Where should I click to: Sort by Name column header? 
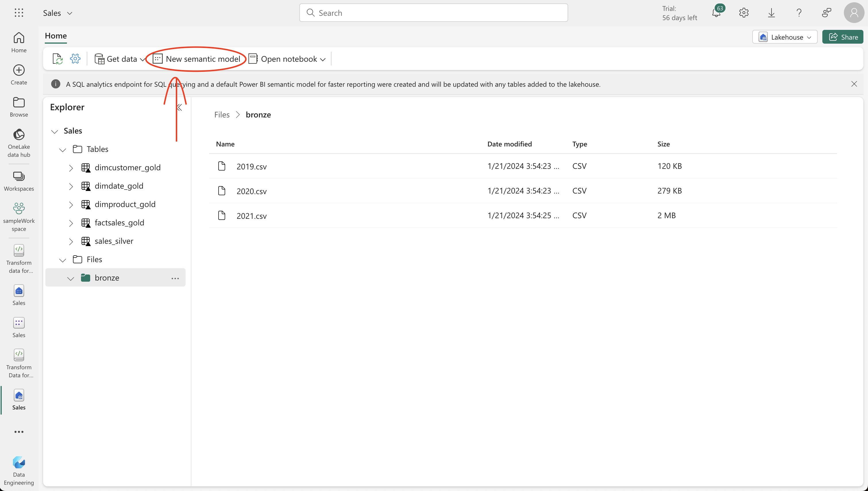point(225,144)
